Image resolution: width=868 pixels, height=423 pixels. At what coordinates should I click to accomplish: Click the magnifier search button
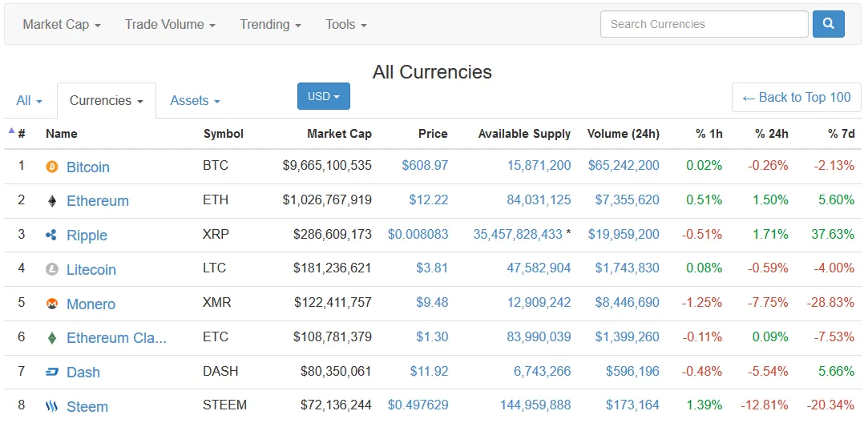[828, 24]
